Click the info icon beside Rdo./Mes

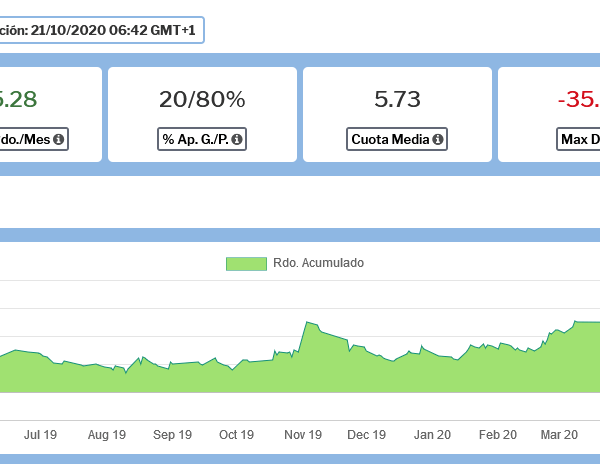(x=58, y=139)
